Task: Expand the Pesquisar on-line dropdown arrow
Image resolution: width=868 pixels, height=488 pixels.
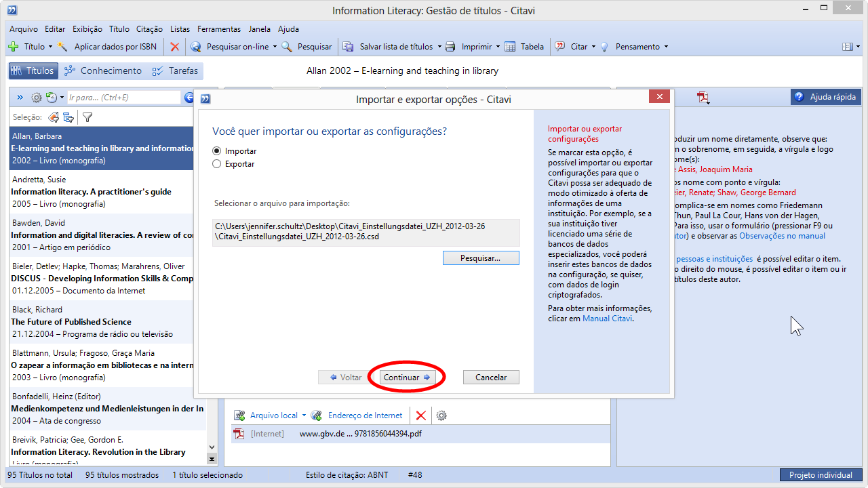Action: (275, 47)
